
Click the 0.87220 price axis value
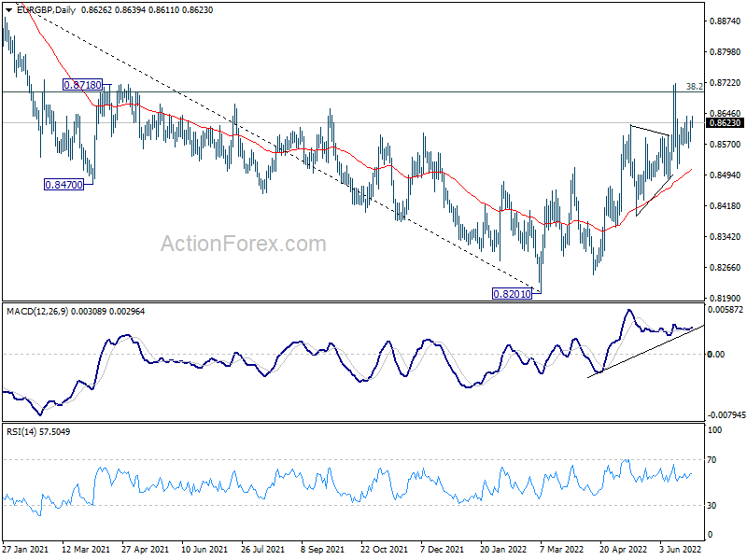click(x=726, y=83)
